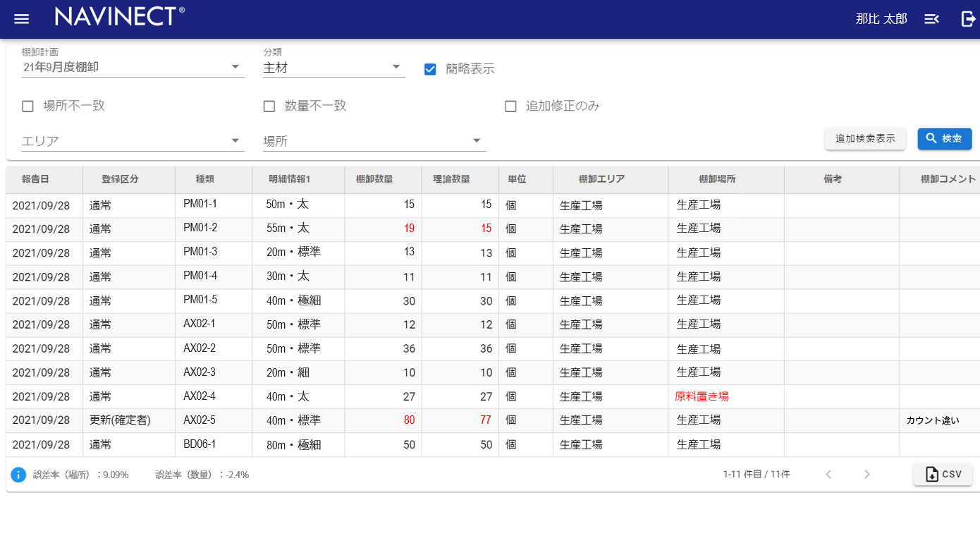The height and width of the screenshot is (536, 980).
Task: Uncheck the 簡略表示 checkbox
Action: click(x=430, y=69)
